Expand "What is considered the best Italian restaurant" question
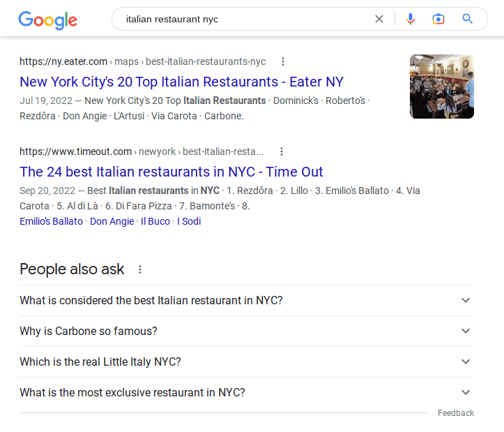The image size is (504, 432). (247, 300)
